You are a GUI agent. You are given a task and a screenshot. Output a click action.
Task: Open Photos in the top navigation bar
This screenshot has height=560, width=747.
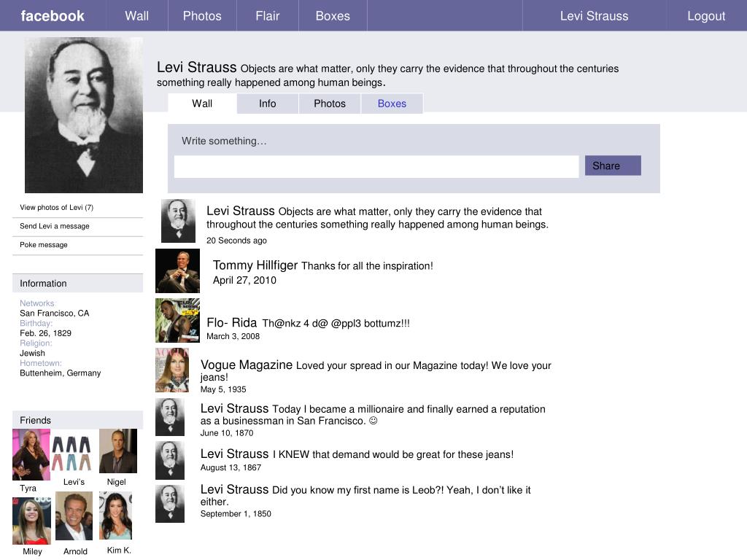tap(202, 16)
